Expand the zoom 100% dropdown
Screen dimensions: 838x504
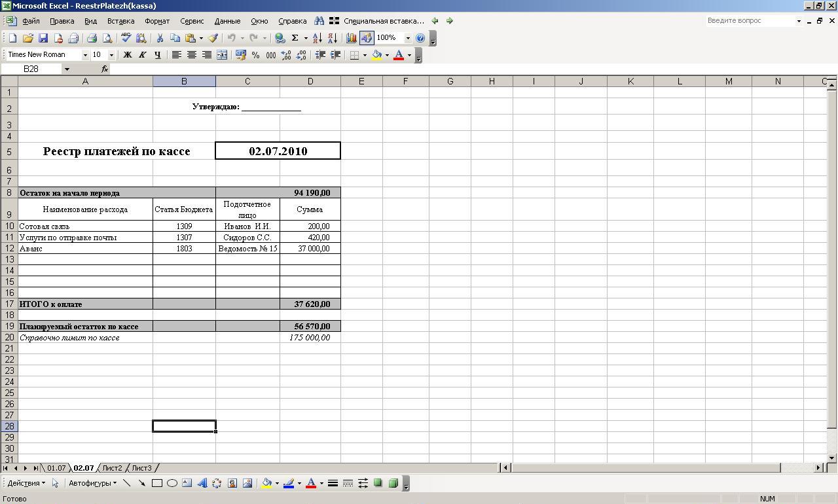(408, 38)
